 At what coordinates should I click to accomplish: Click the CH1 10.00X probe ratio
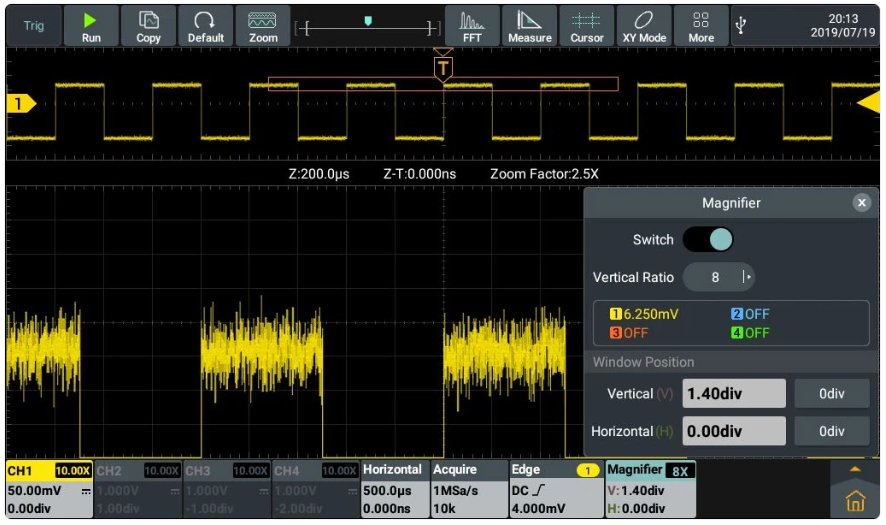pos(73,471)
